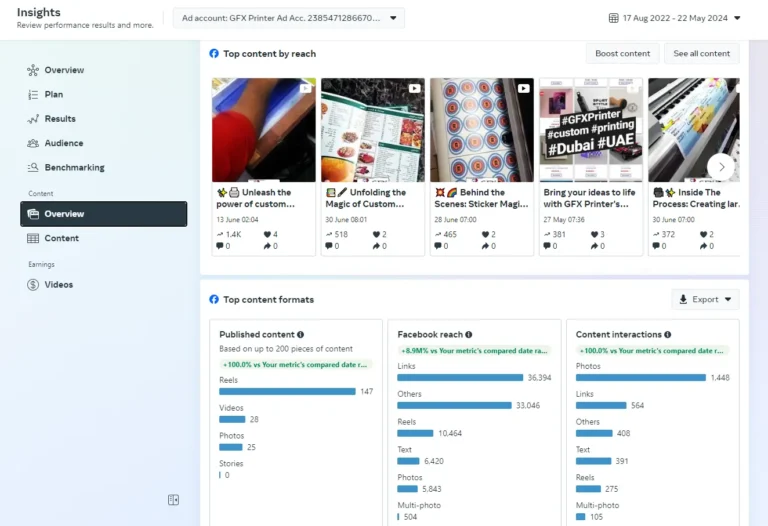The width and height of the screenshot is (768, 526).
Task: Click Others bar in Facebook reach
Action: [454, 406]
